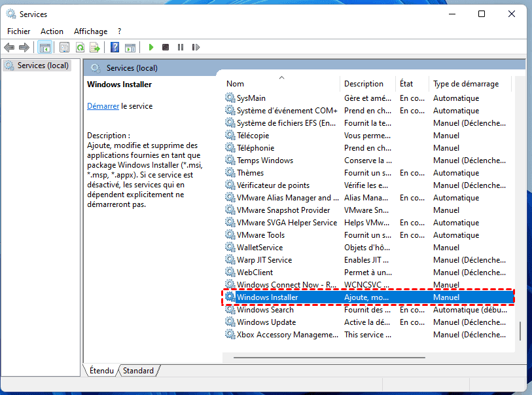
Task: Click the Stop service square icon
Action: [166, 47]
